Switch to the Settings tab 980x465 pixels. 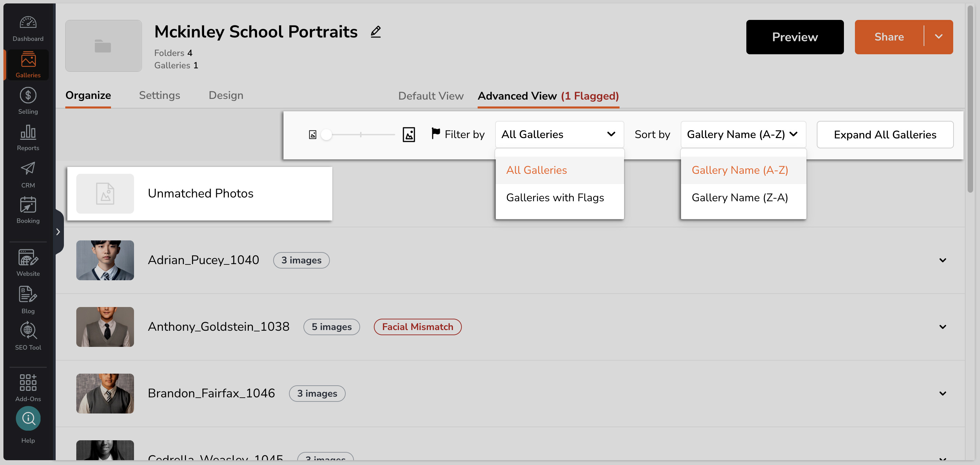(159, 95)
